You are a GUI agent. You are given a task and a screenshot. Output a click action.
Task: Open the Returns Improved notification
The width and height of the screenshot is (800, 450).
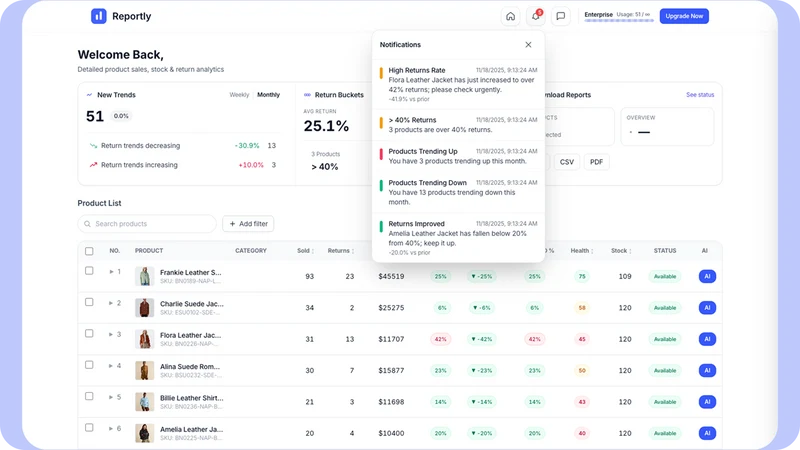pos(458,238)
